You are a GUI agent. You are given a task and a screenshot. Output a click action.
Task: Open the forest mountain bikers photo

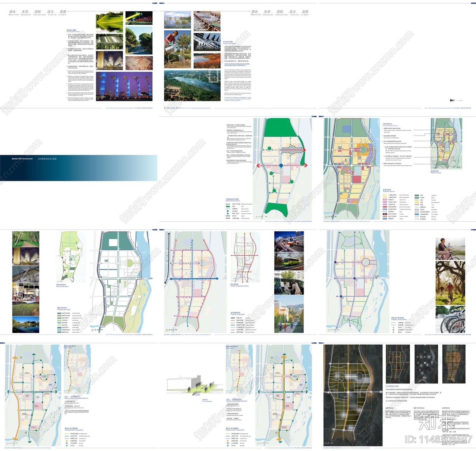450,283
